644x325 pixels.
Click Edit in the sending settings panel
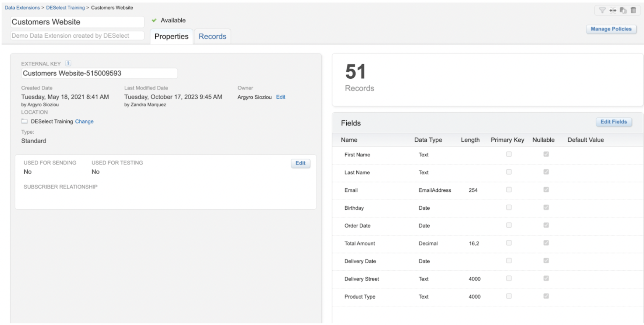[x=300, y=163]
